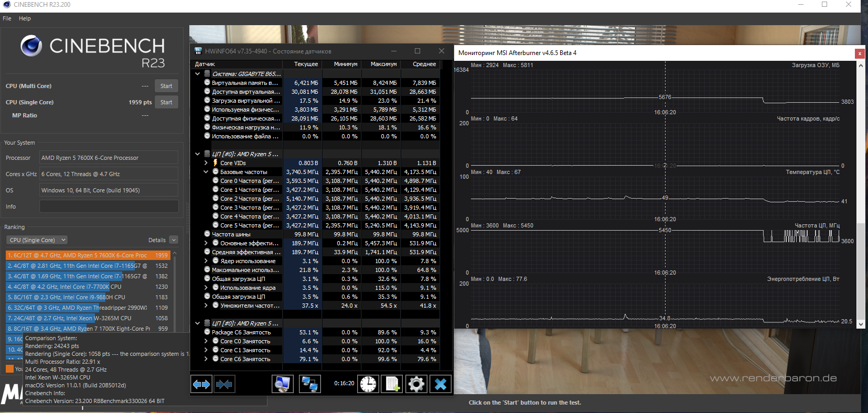The image size is (868, 413).
Task: Click the sensor icon for Используемая физическая row
Action: pos(207,110)
